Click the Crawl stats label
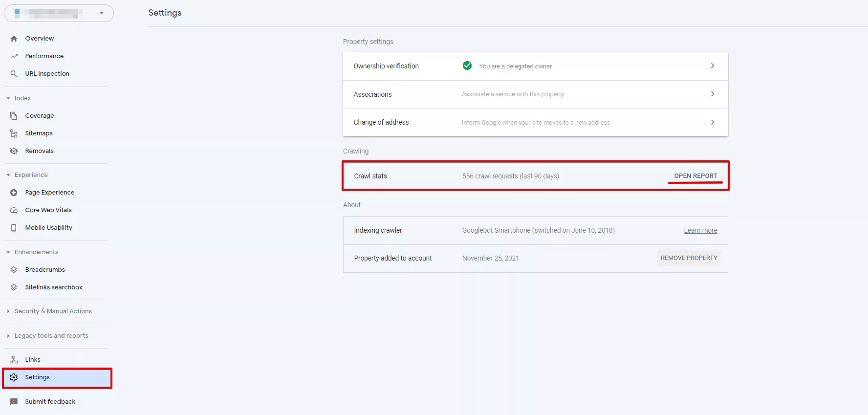The width and height of the screenshot is (868, 415). pyautogui.click(x=370, y=176)
